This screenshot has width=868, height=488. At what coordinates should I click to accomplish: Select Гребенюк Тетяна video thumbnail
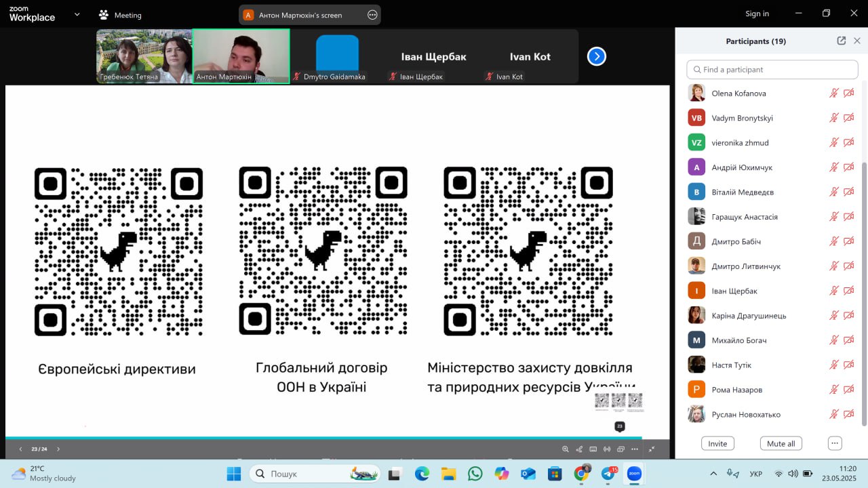[x=144, y=56]
